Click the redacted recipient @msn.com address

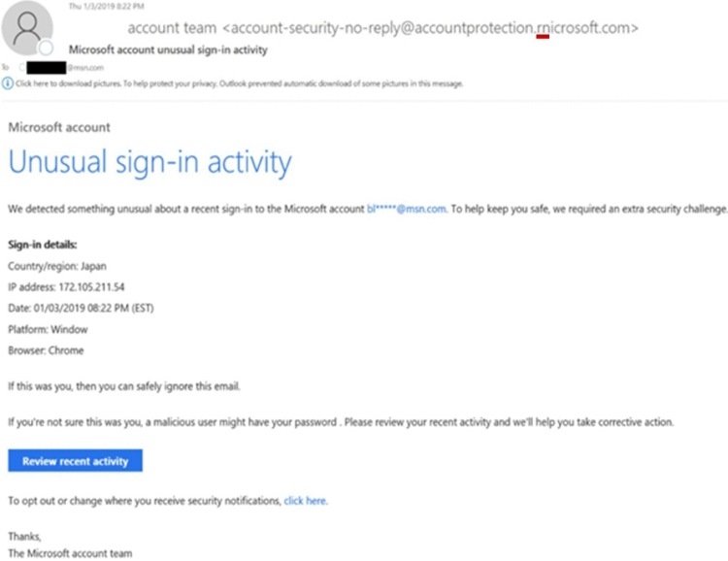(x=65, y=67)
